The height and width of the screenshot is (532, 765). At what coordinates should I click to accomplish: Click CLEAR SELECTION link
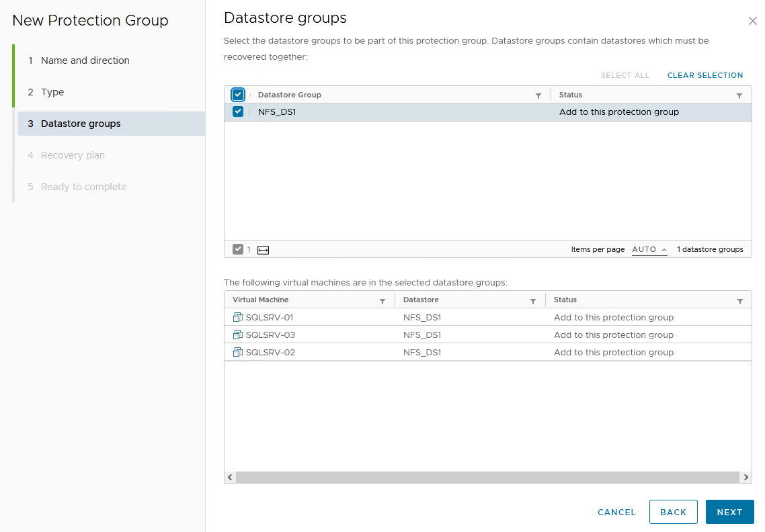704,75
